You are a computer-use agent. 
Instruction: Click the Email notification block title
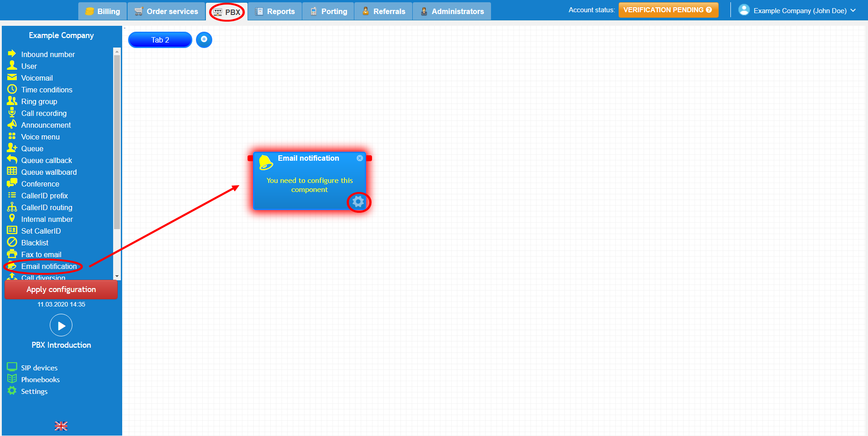(308, 158)
